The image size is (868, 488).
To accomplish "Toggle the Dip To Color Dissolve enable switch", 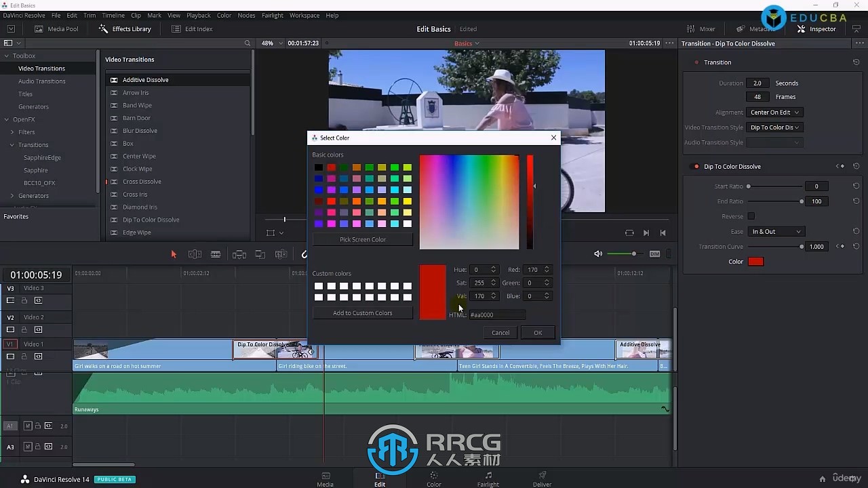I will [x=696, y=167].
